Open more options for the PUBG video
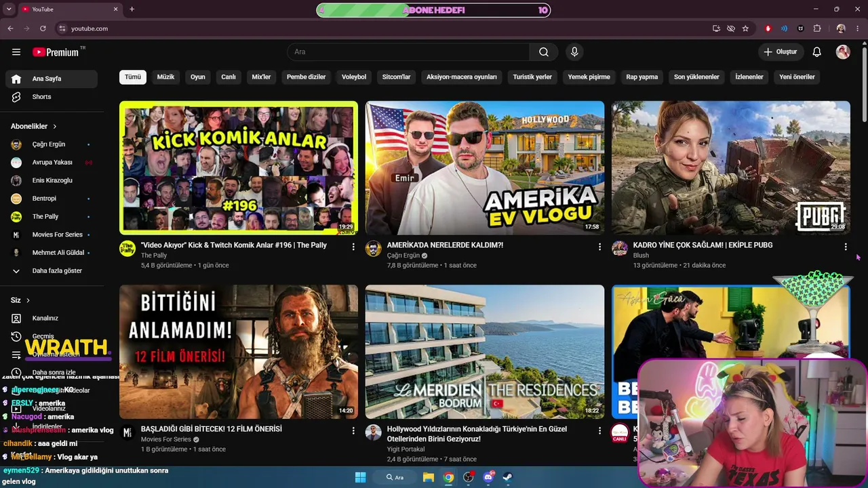Image resolution: width=868 pixels, height=488 pixels. [846, 247]
